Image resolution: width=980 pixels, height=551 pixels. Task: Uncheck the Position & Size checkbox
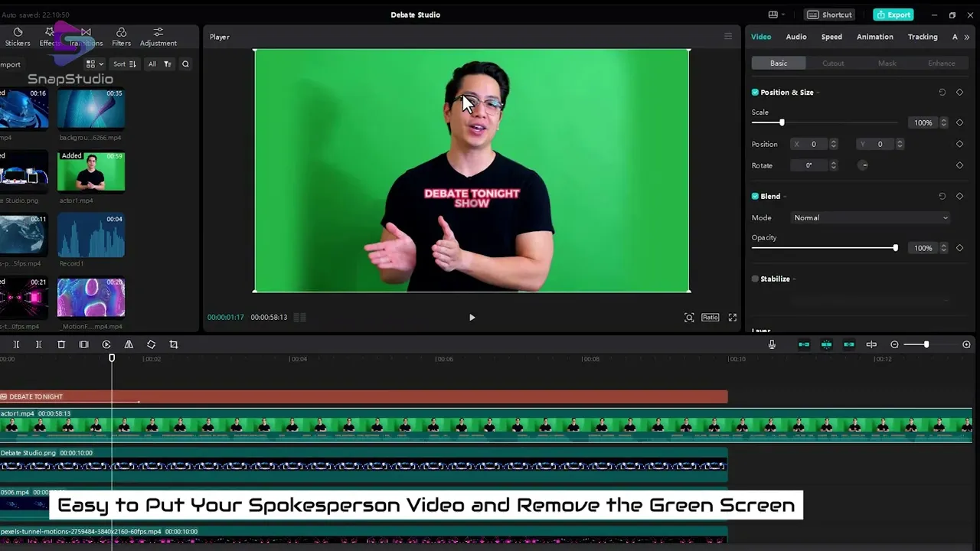[755, 93]
